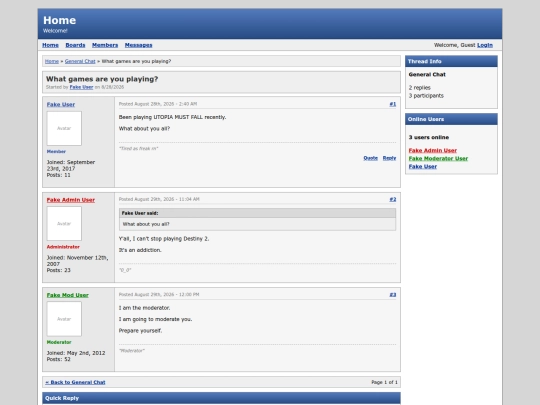This screenshot has height=405, width=540.
Task: Open the post #1 permalink
Action: (393, 104)
